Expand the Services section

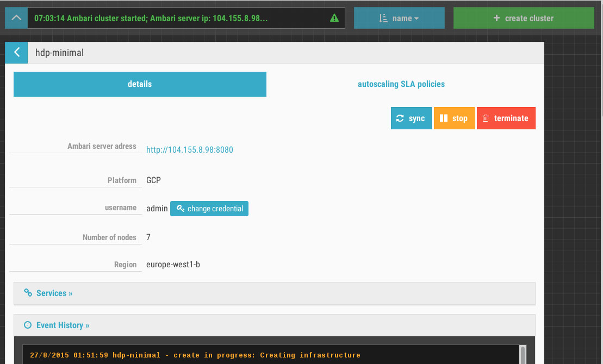(54, 293)
